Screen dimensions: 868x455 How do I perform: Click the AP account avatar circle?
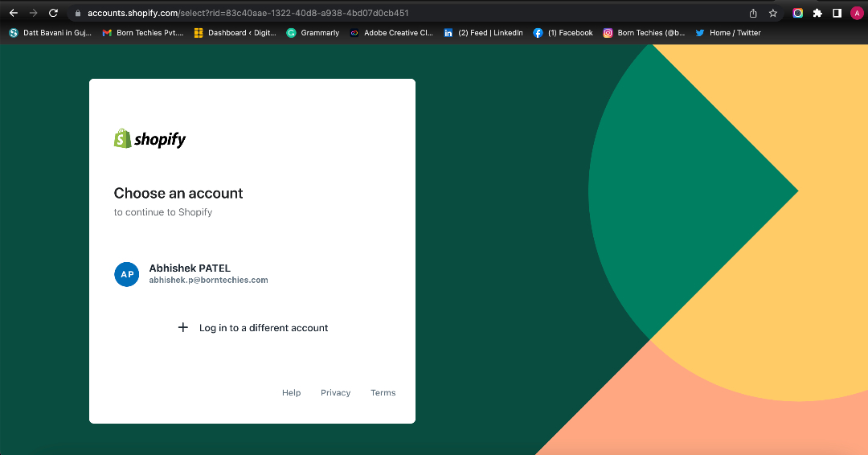pyautogui.click(x=127, y=274)
